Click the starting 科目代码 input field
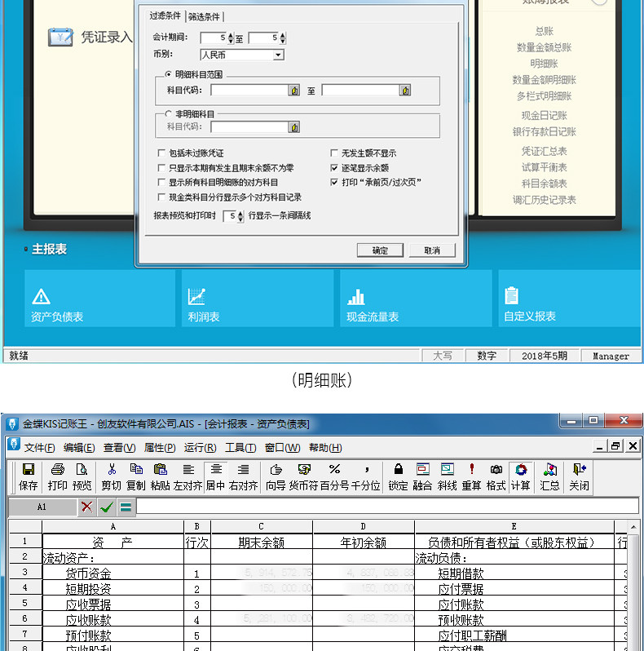Image resolution: width=644 pixels, height=651 pixels. click(x=249, y=90)
